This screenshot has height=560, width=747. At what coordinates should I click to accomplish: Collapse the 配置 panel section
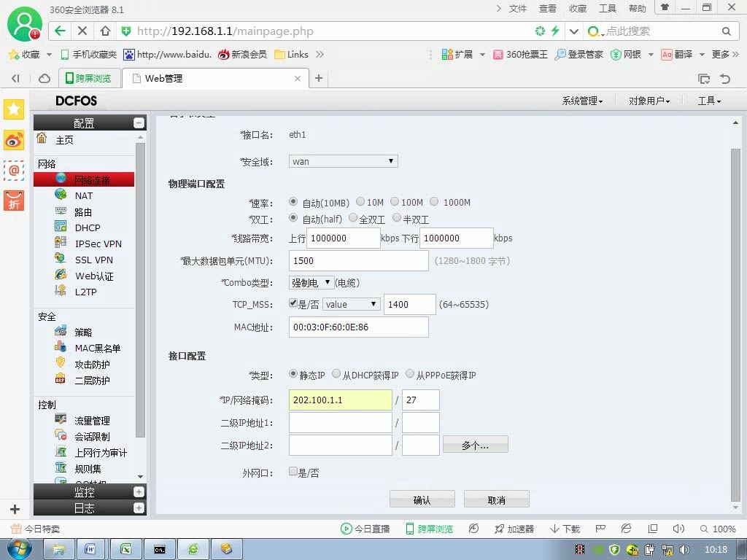coord(139,122)
